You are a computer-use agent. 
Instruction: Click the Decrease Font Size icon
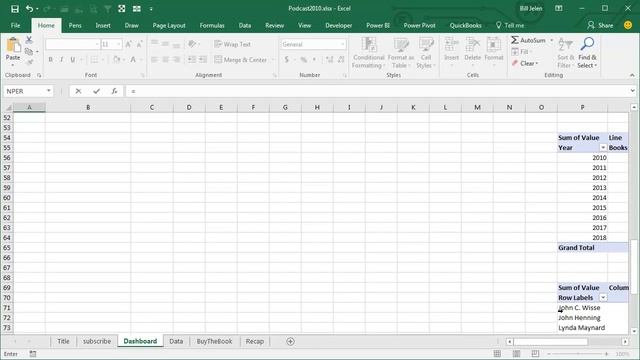tap(139, 44)
